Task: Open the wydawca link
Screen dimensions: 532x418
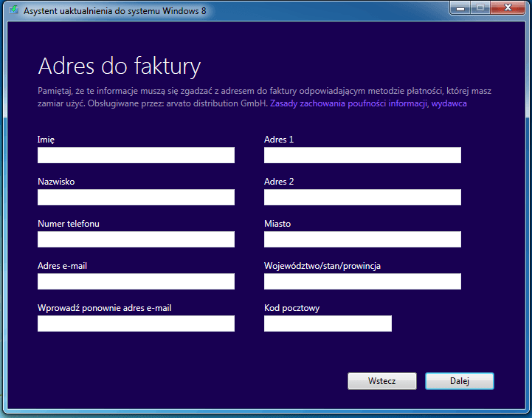Action: [x=449, y=103]
